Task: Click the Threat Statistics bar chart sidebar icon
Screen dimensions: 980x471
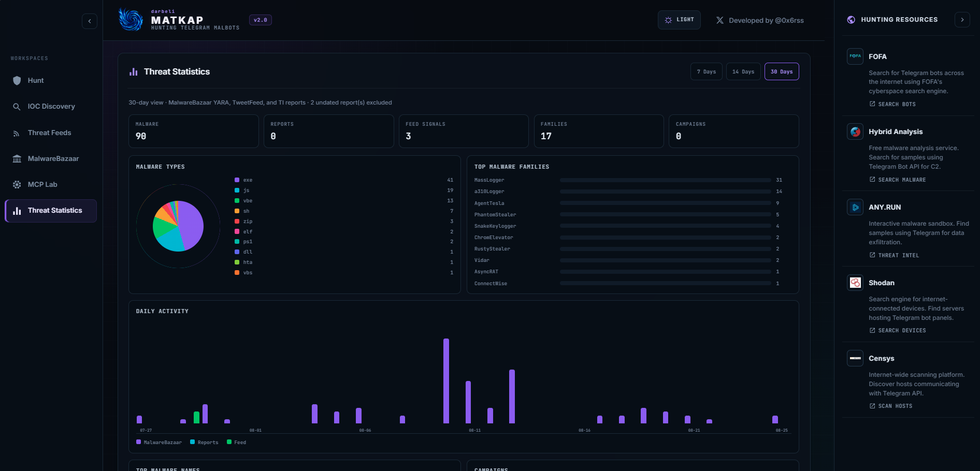Action: pyautogui.click(x=17, y=211)
